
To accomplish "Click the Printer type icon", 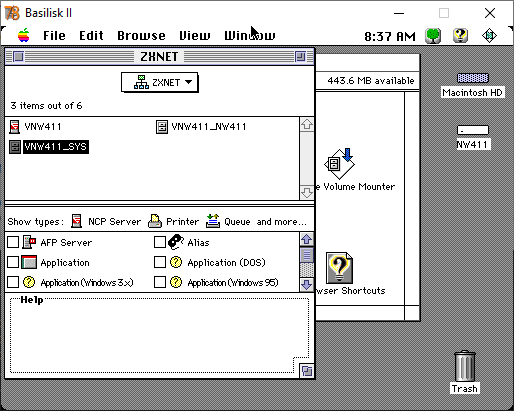I will tap(155, 221).
